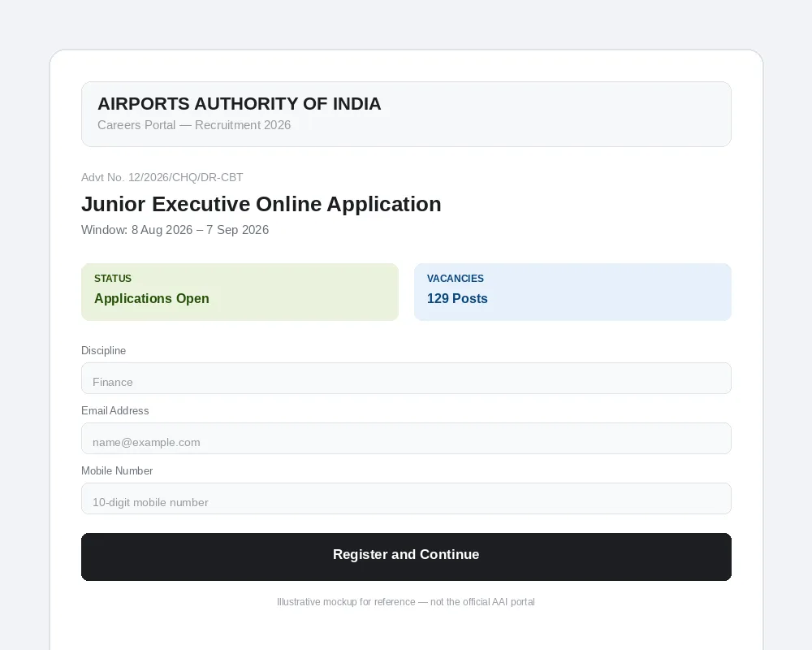Click the 'STATUS' card label

click(113, 279)
